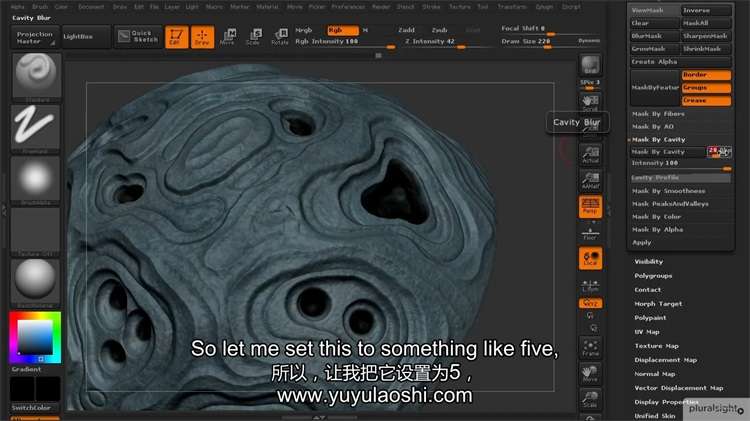Expand the Morph Target subpalette
This screenshot has height=421, width=750.
click(x=658, y=304)
